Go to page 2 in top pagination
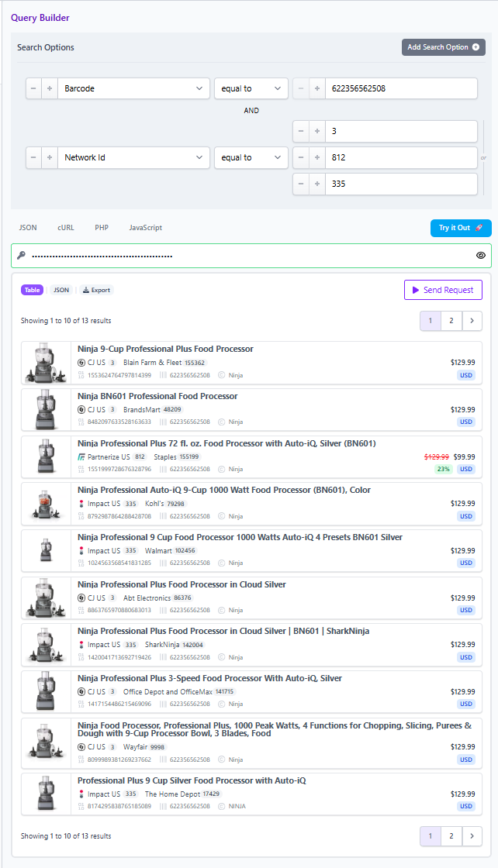498x868 pixels. (x=451, y=321)
